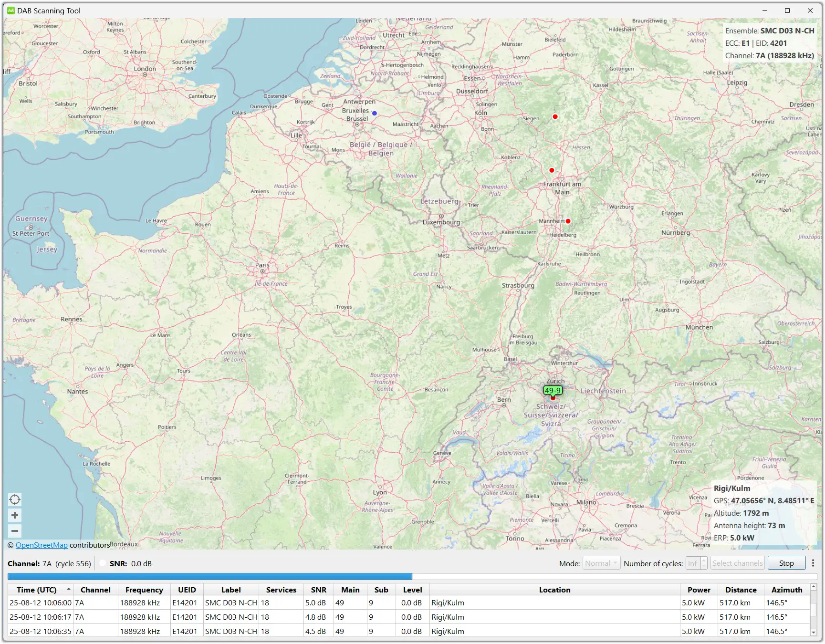Click the SNR status indicator circle
The height and width of the screenshot is (644, 825).
point(102,563)
